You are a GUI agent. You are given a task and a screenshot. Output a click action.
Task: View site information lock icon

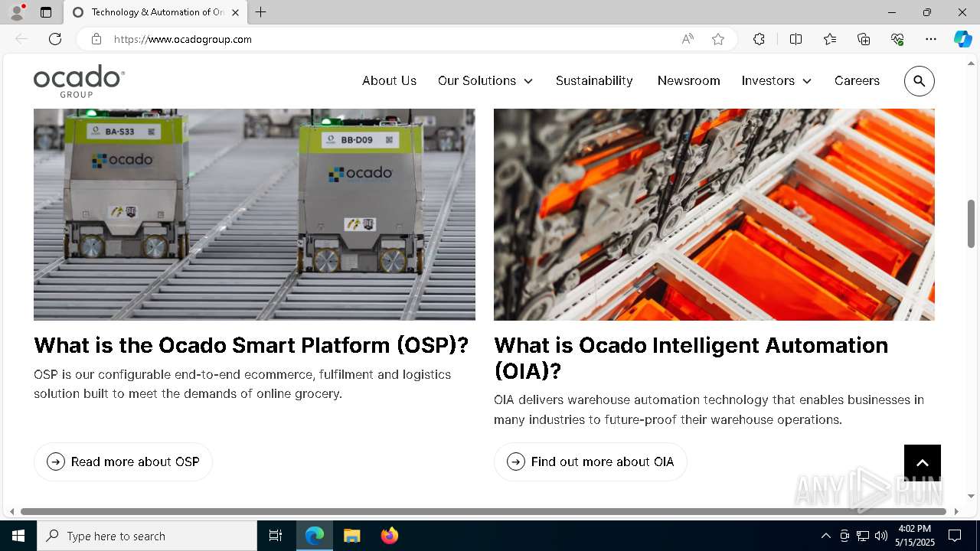[96, 39]
